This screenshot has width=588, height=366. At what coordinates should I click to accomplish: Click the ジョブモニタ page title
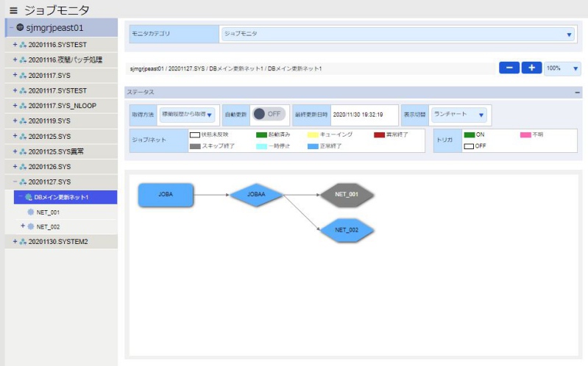(x=57, y=10)
